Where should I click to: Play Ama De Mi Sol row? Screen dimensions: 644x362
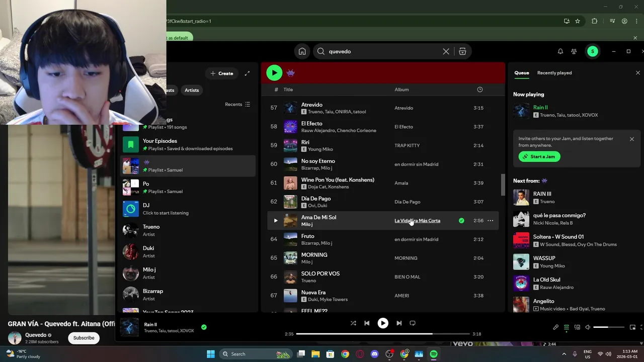pos(275,221)
